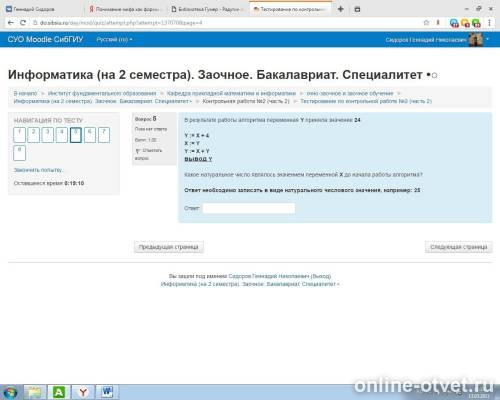
Task: Go to question 8 in navigation
Action: (x=19, y=153)
